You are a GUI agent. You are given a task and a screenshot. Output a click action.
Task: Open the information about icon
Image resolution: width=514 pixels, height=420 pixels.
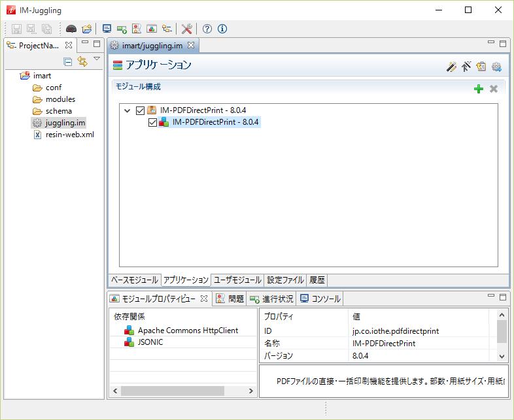pyautogui.click(x=222, y=29)
